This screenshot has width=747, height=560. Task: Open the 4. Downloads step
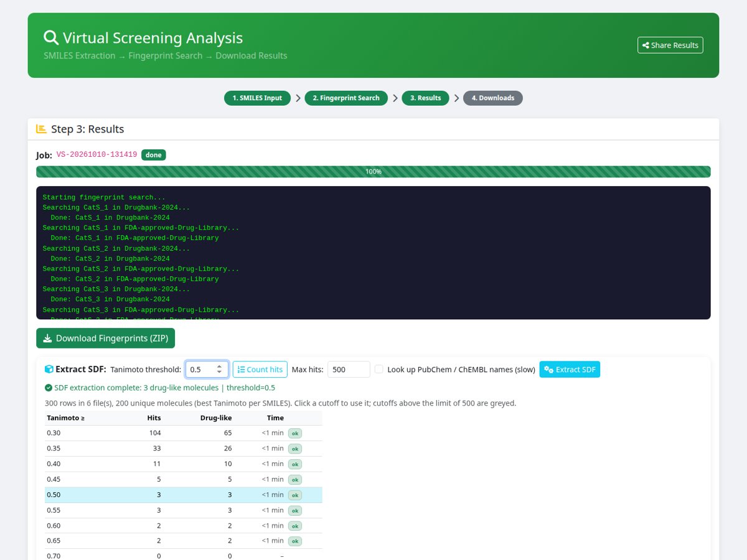pyautogui.click(x=493, y=98)
